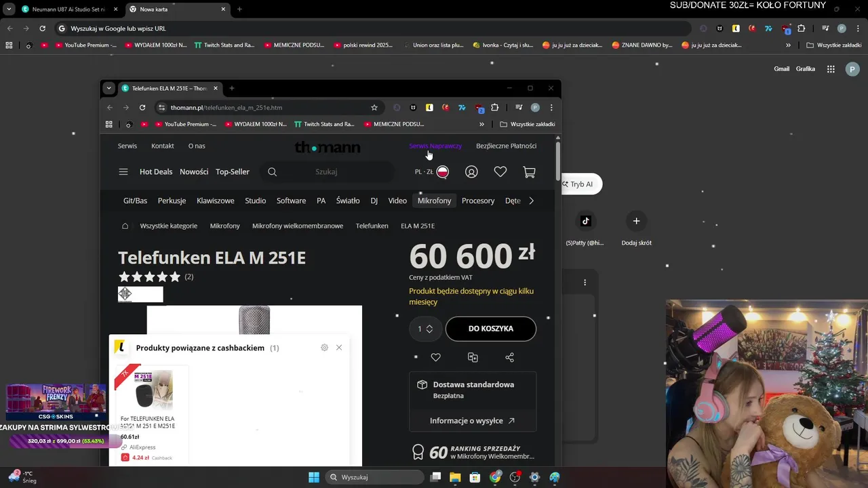Open Chrome from the taskbar

click(495, 477)
